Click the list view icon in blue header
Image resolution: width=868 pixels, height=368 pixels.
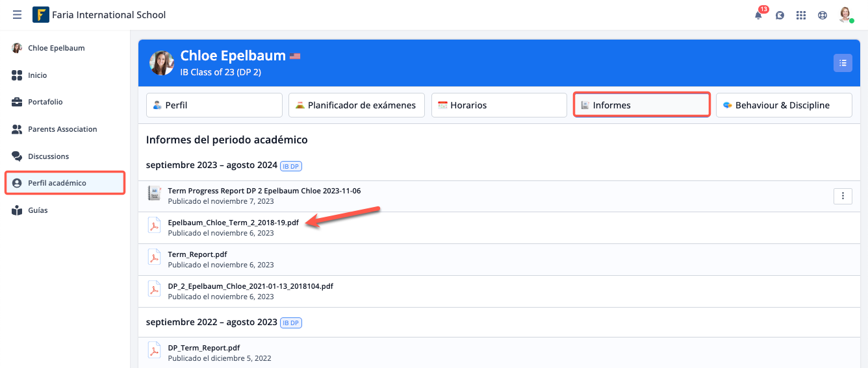point(842,63)
